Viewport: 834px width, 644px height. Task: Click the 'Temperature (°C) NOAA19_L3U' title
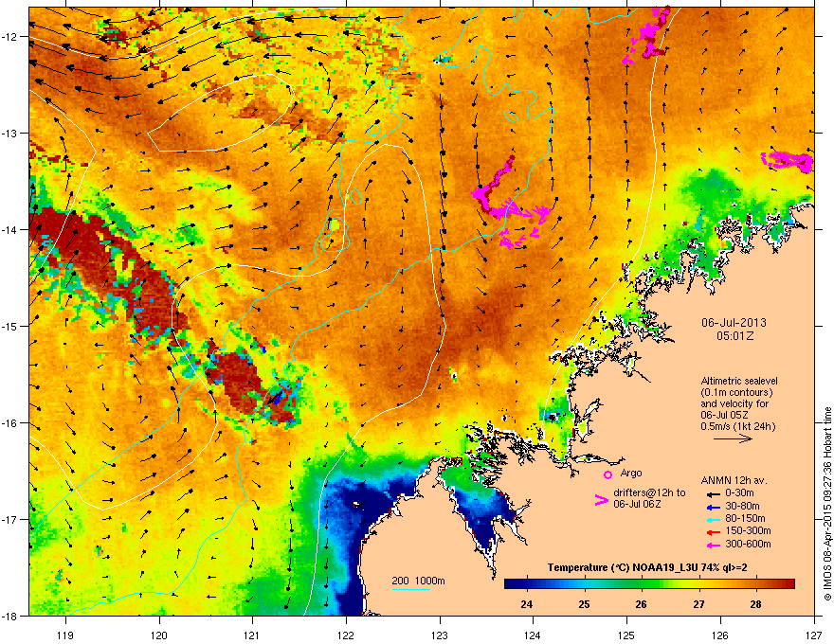[624, 568]
